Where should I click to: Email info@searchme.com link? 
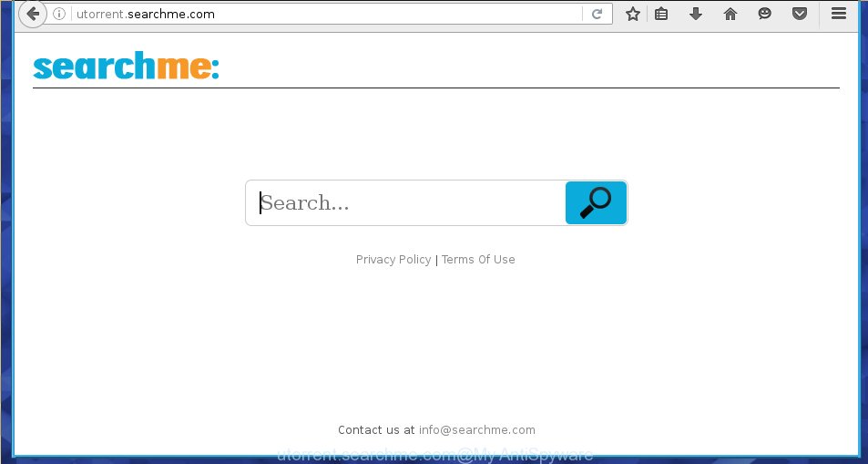click(477, 429)
